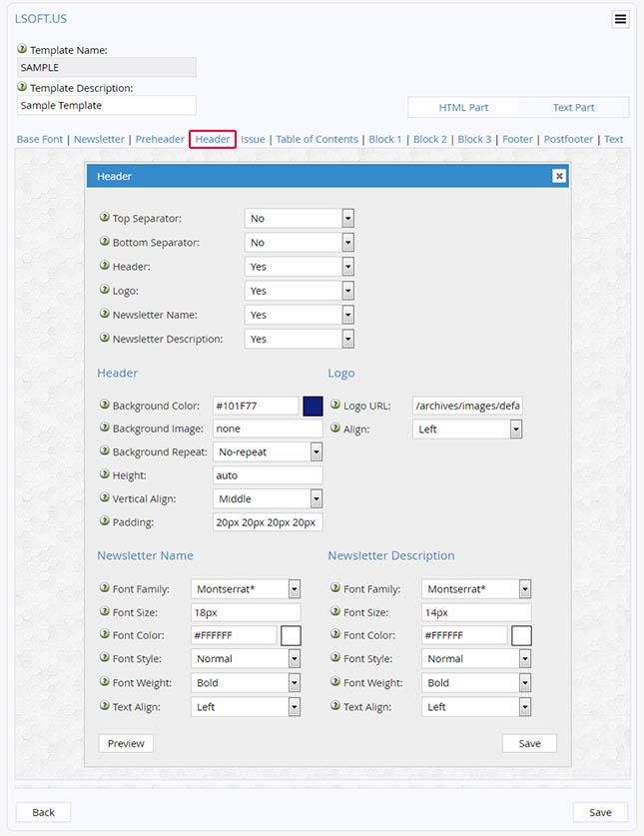Open the Logo Align dropdown

pyautogui.click(x=467, y=429)
